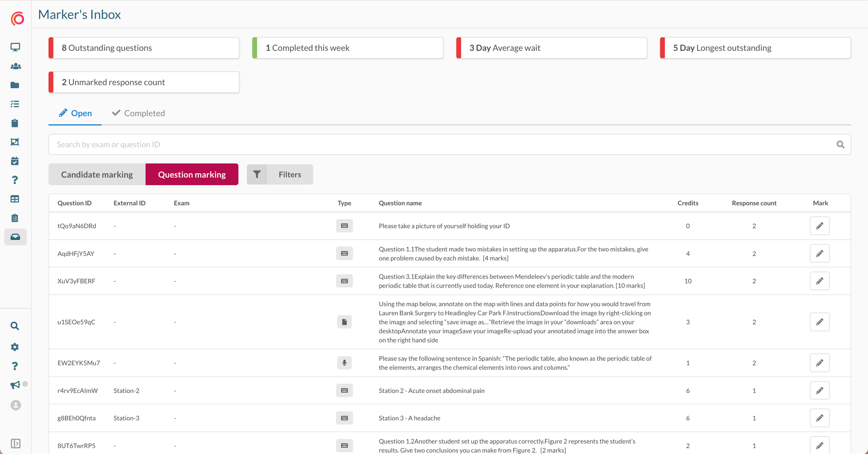
Task: Click the 8 Outstanding questions card
Action: [144, 48]
